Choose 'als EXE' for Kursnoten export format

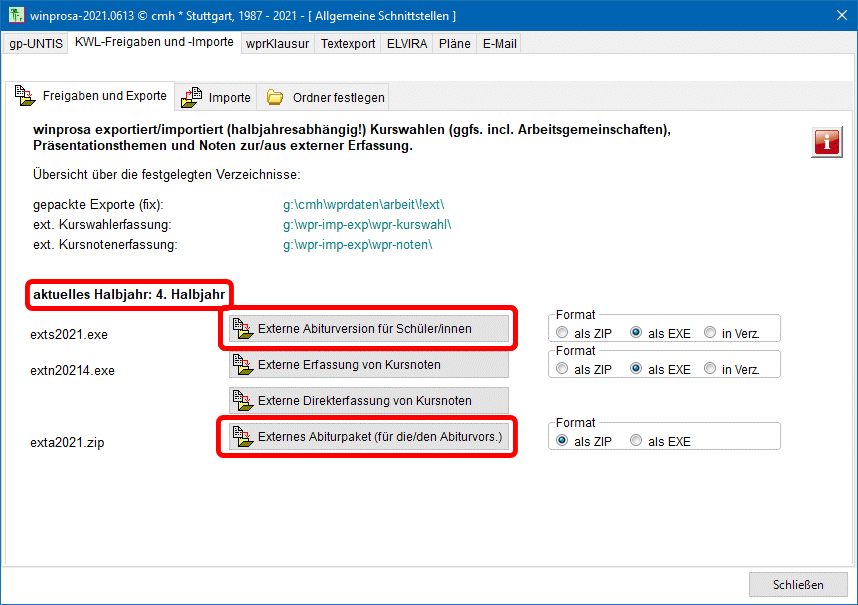636,369
